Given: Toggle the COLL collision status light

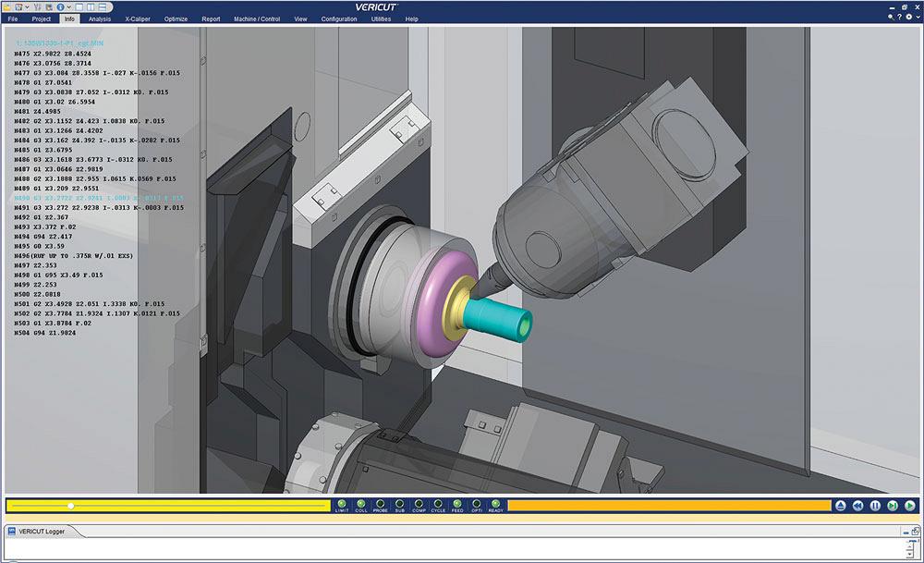Looking at the screenshot, I should 361,504.
